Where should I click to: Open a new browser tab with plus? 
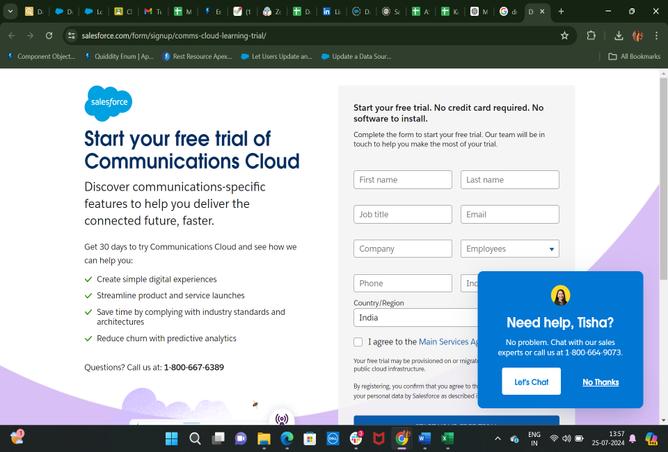pos(561,12)
